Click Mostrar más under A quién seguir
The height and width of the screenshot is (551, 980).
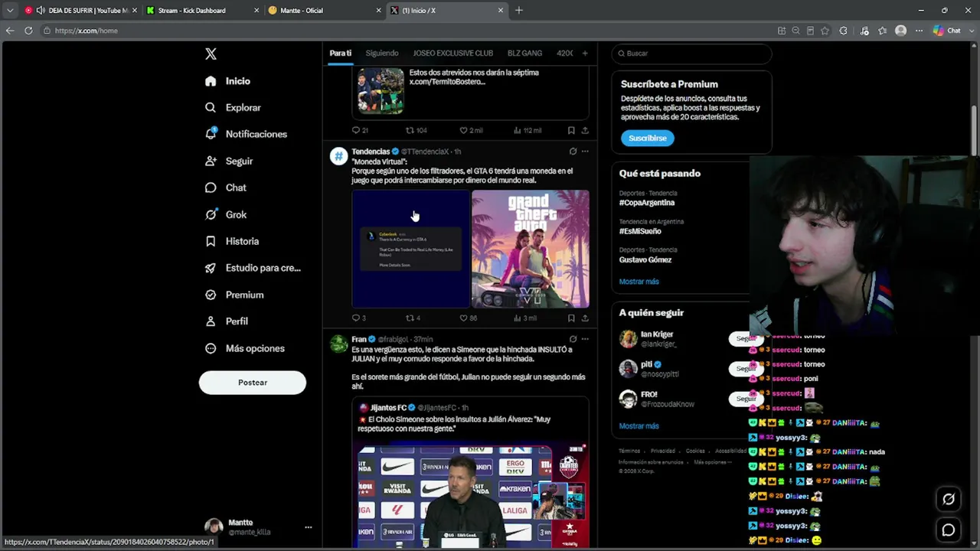[x=639, y=426]
